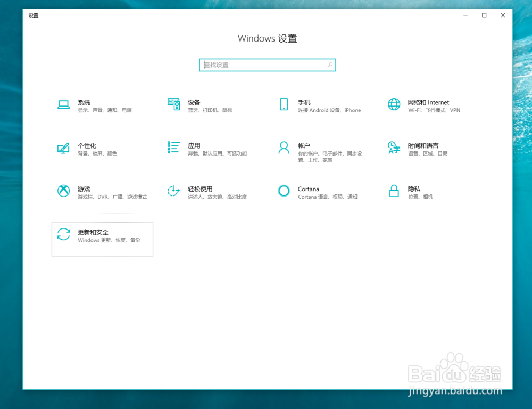Select the 隐私 category title
This screenshot has height=409, width=532.
coord(414,189)
